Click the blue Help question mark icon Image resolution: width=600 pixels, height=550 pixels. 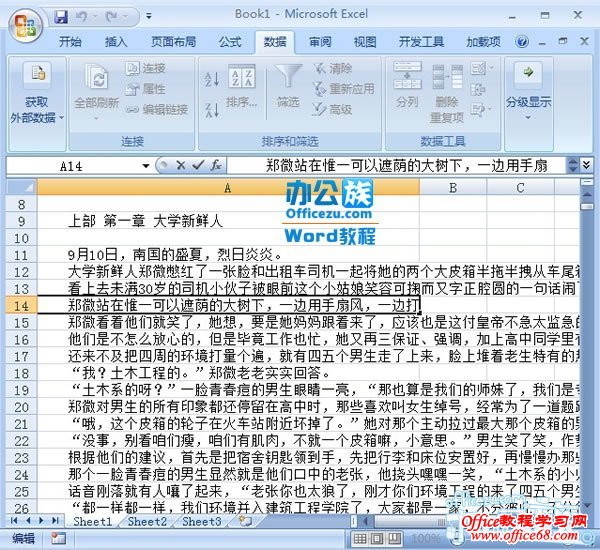pyautogui.click(x=522, y=41)
